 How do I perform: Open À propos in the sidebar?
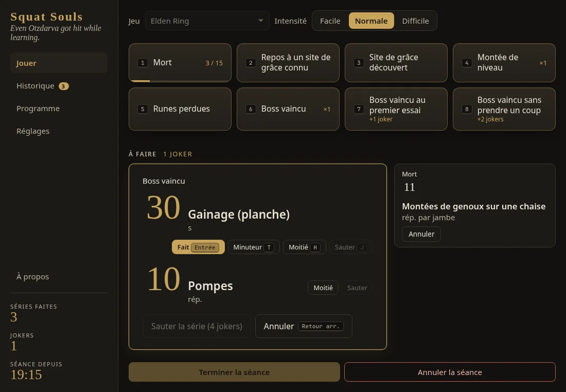59,276
